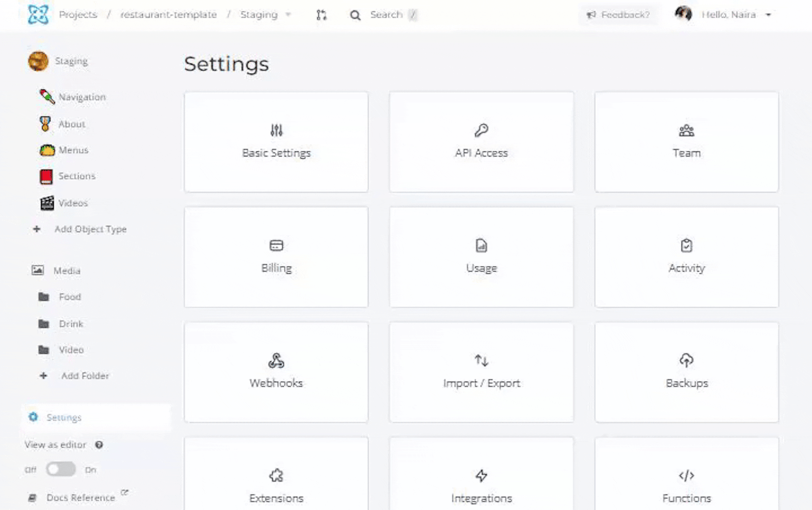Image resolution: width=812 pixels, height=510 pixels.
Task: Click the Team settings icon
Action: point(686,130)
